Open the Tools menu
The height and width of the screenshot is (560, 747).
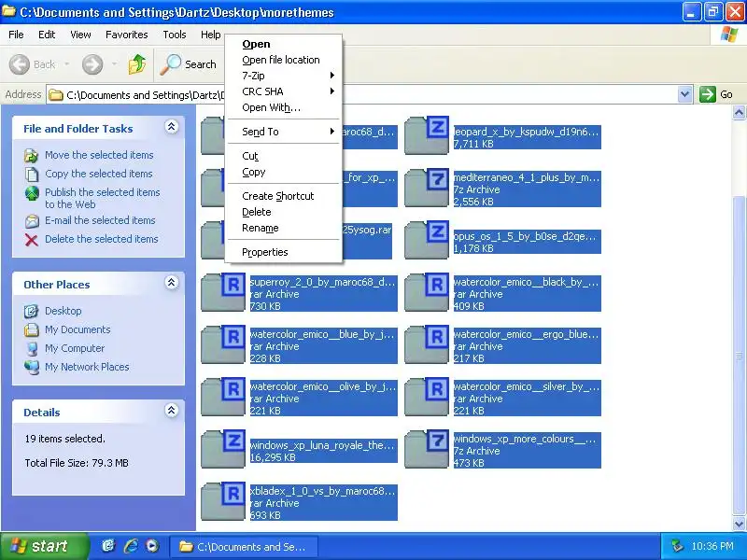point(175,35)
